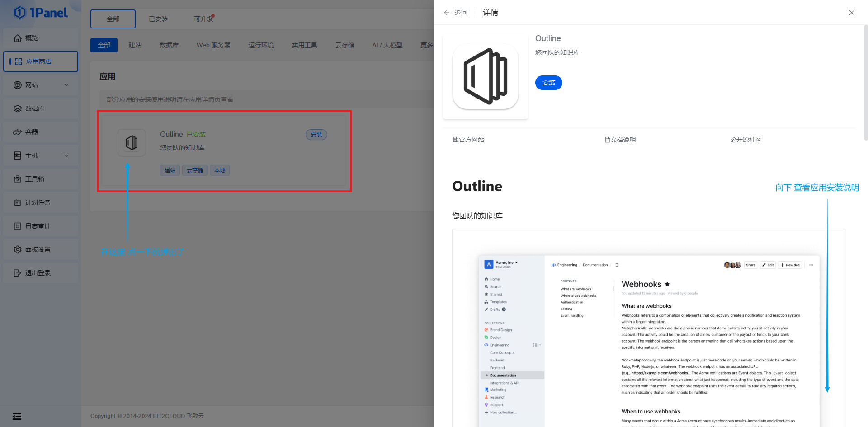Click the 工具箱 menu label
The image size is (868, 427).
(35, 179)
